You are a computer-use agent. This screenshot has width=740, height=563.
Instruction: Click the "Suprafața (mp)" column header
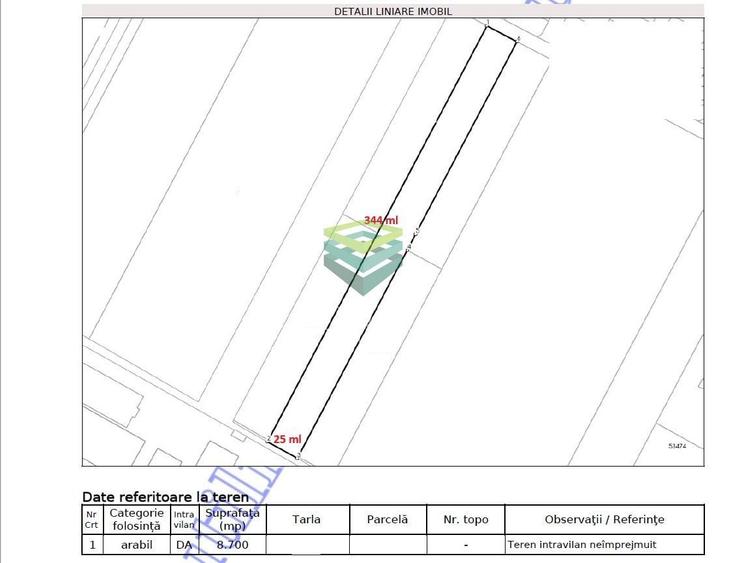[232, 519]
